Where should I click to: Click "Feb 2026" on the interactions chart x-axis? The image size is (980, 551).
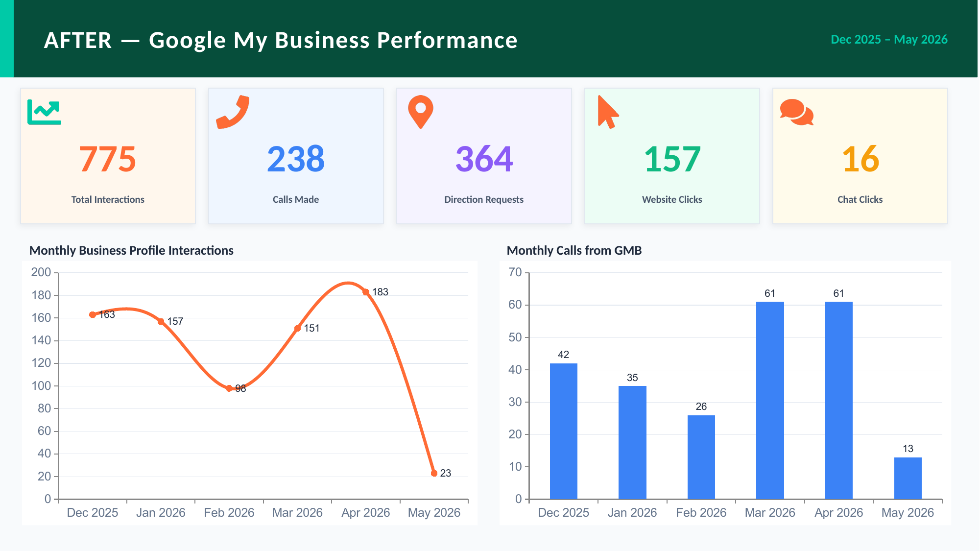pyautogui.click(x=229, y=512)
